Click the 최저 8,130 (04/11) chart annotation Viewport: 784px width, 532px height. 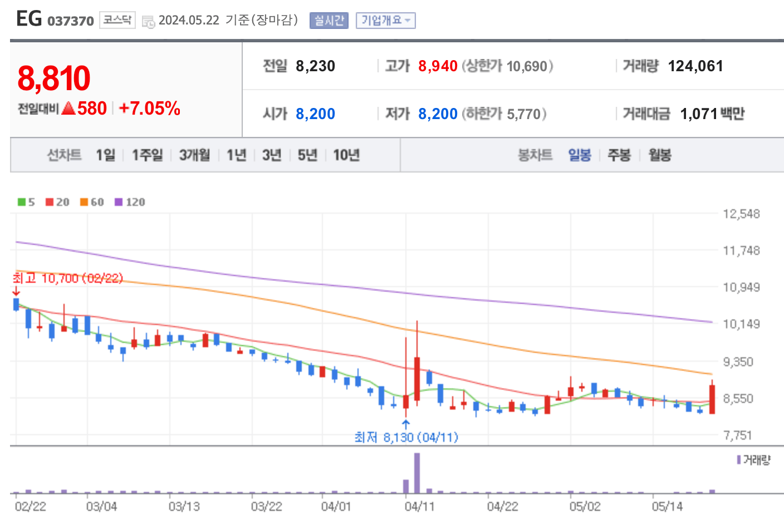pyautogui.click(x=406, y=437)
